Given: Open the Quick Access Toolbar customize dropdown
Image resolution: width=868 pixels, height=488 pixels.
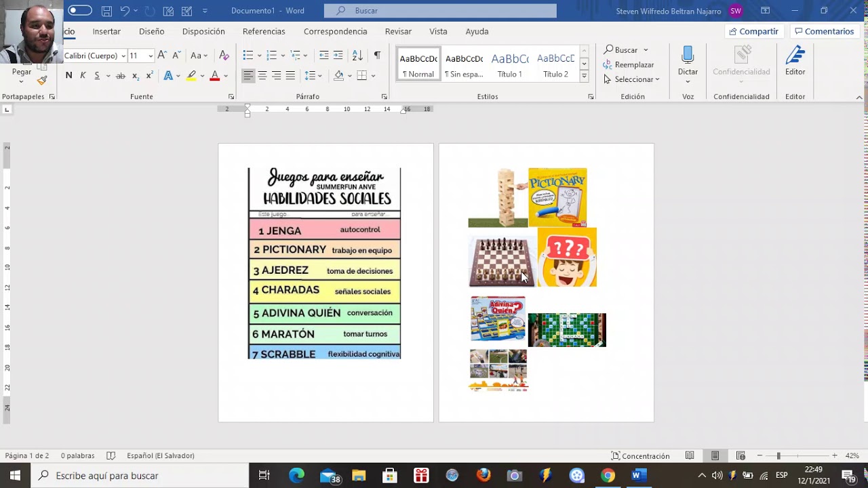Looking at the screenshot, I should 205,11.
